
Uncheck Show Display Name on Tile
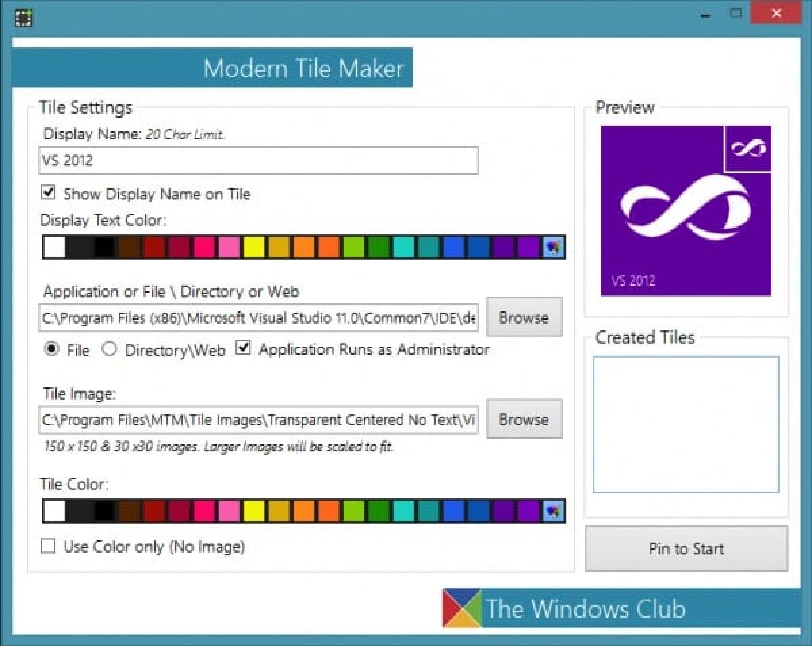coord(47,193)
